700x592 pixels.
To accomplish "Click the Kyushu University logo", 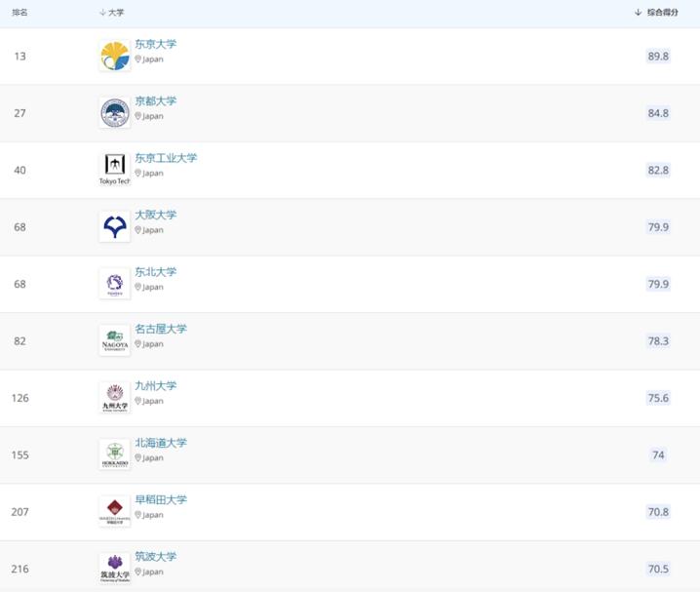I will pyautogui.click(x=115, y=398).
